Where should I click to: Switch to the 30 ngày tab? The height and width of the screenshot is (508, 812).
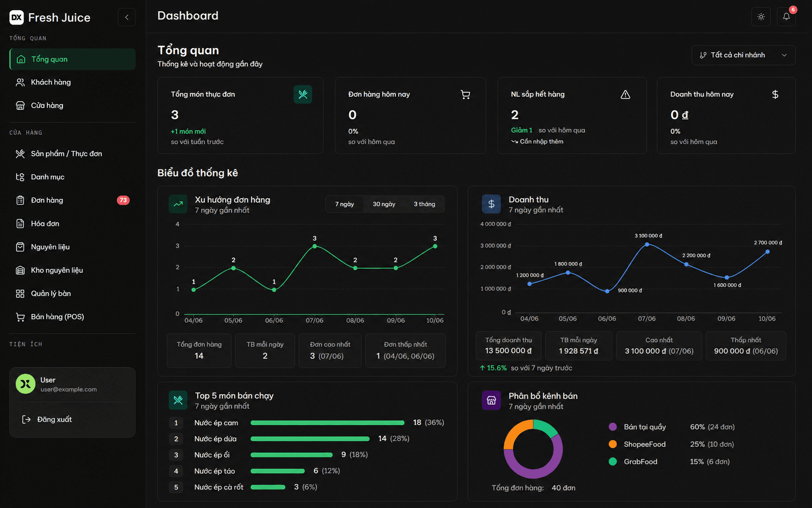click(x=384, y=204)
